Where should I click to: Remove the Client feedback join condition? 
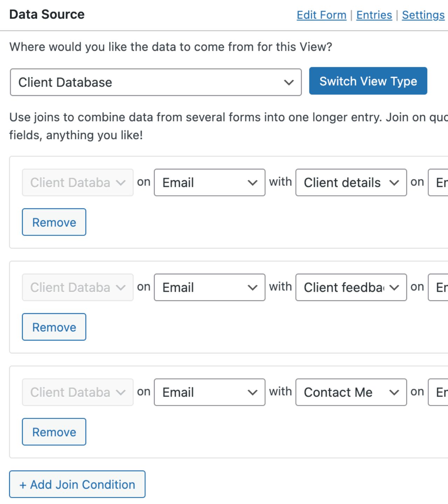point(54,327)
